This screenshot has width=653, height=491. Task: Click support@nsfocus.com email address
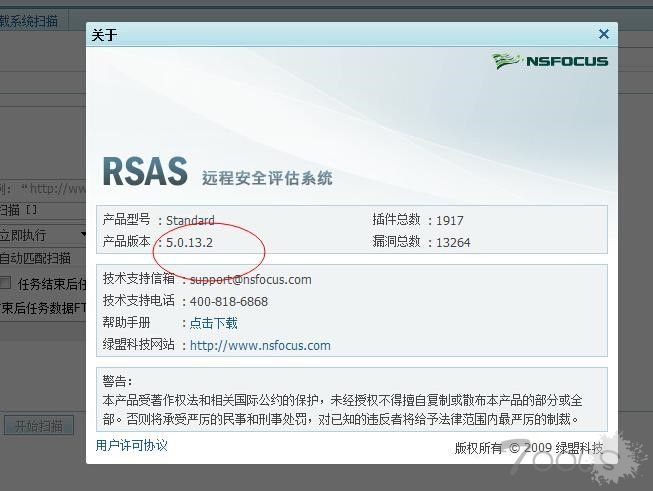pyautogui.click(x=250, y=279)
